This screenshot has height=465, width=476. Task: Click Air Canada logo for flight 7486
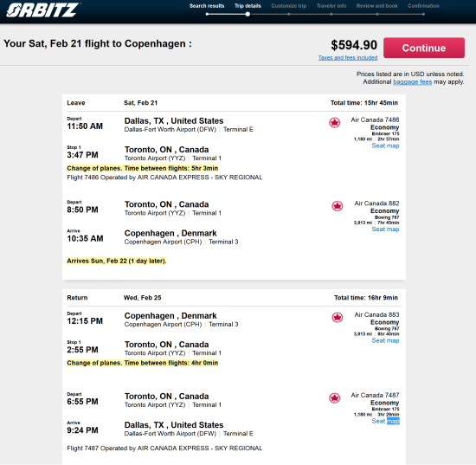pyautogui.click(x=335, y=123)
